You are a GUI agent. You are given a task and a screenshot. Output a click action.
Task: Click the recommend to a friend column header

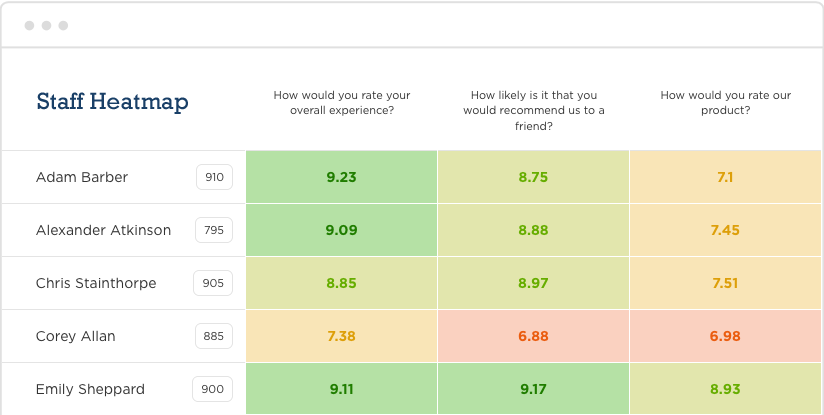click(x=533, y=110)
